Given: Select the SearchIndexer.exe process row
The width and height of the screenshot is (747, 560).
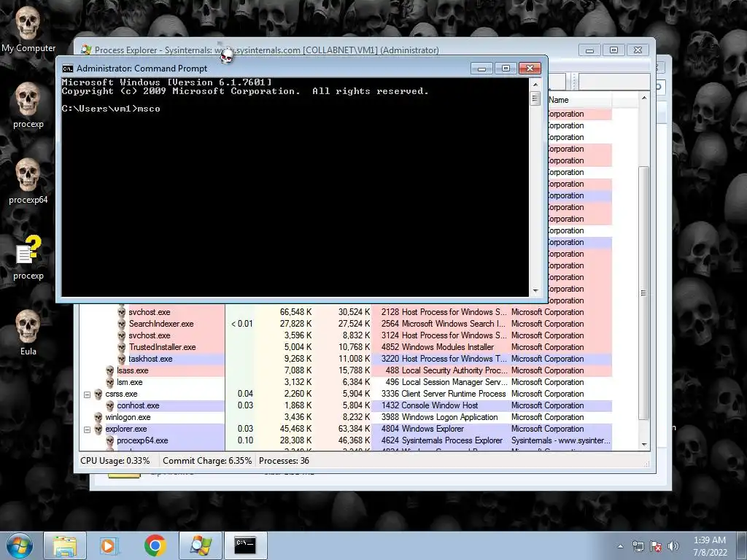Looking at the screenshot, I should pos(346,324).
